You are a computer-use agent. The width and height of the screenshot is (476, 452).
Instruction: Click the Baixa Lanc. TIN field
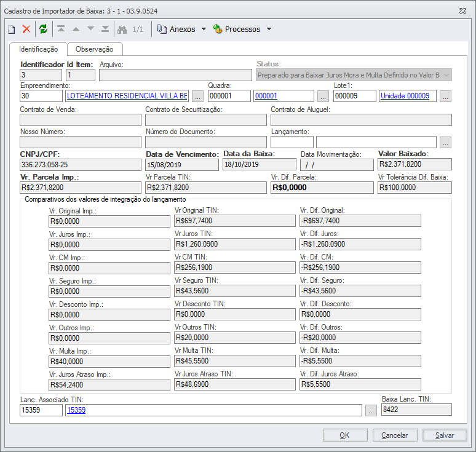[x=416, y=410]
